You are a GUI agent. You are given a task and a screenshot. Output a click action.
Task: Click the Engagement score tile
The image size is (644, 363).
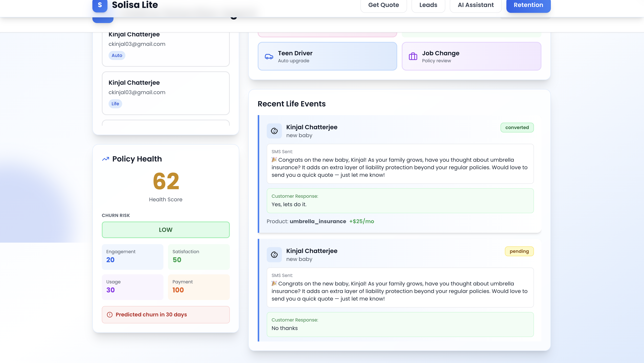tap(133, 257)
